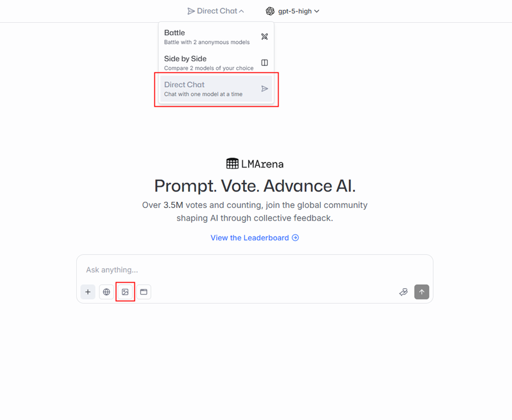Click the LMArena title text
This screenshot has height=420, width=512.
262,164
